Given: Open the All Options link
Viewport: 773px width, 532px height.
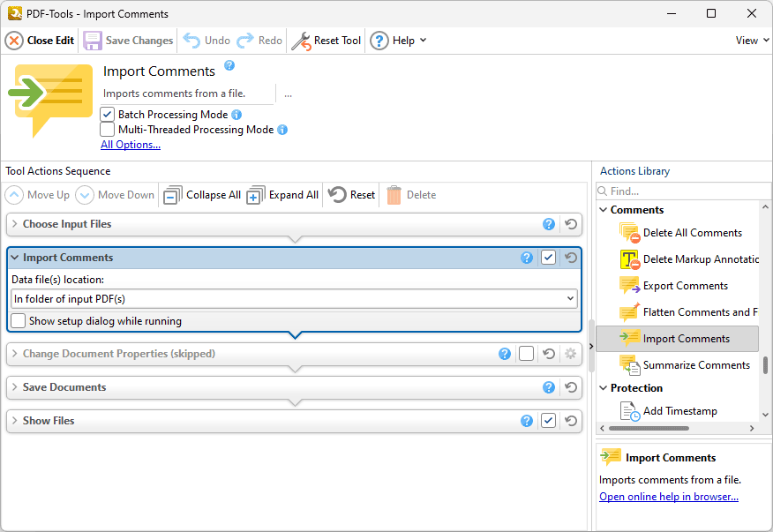Looking at the screenshot, I should (x=131, y=145).
